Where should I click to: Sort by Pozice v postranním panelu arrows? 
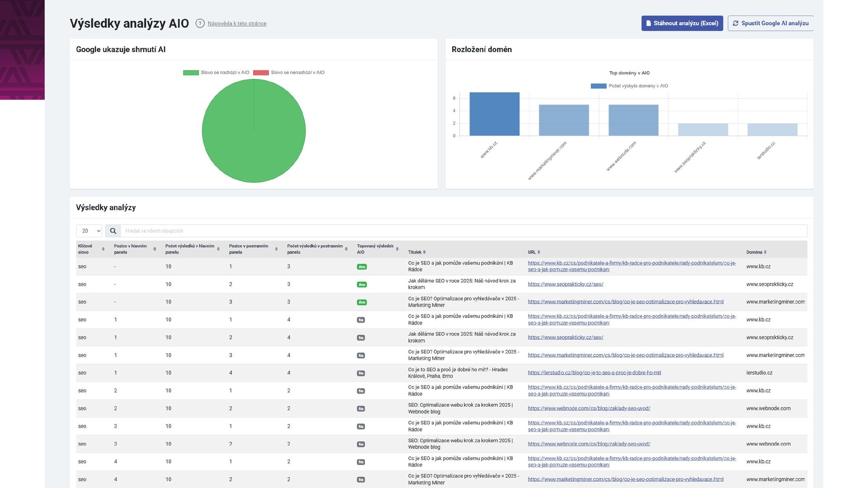coord(276,249)
